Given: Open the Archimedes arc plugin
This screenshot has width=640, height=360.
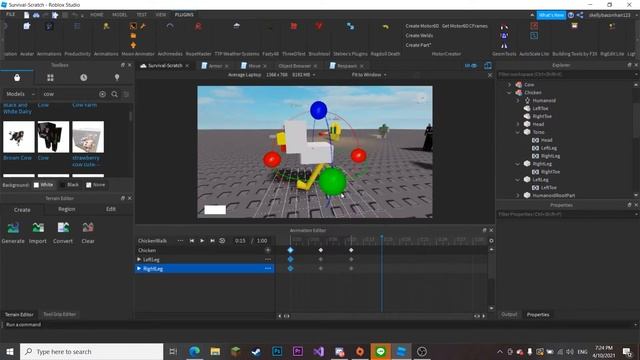Looking at the screenshot, I should tap(170, 26).
